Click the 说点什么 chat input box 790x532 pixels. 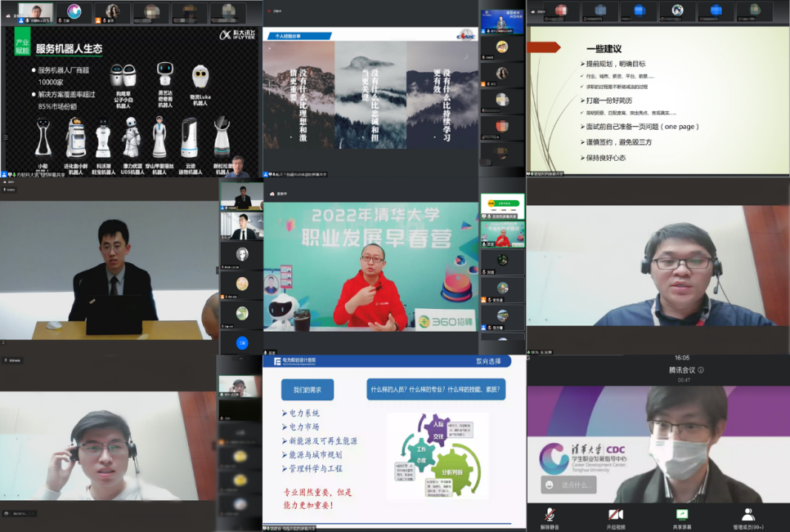[577, 485]
